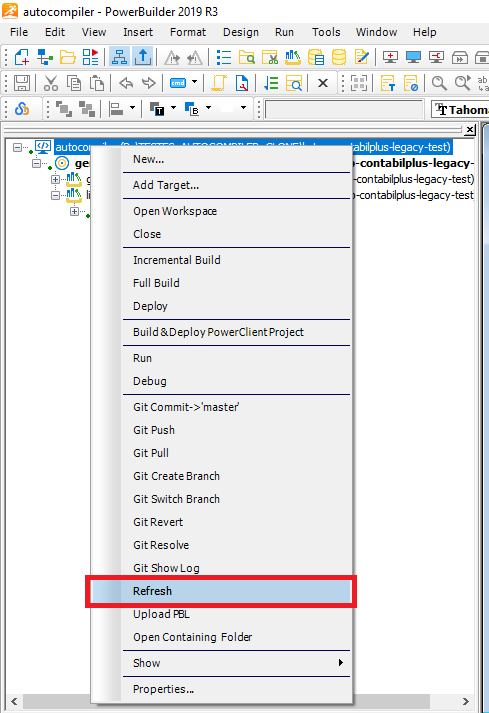489x713 pixels.
Task: Click the Cut scissors icon
Action: pos(50,83)
